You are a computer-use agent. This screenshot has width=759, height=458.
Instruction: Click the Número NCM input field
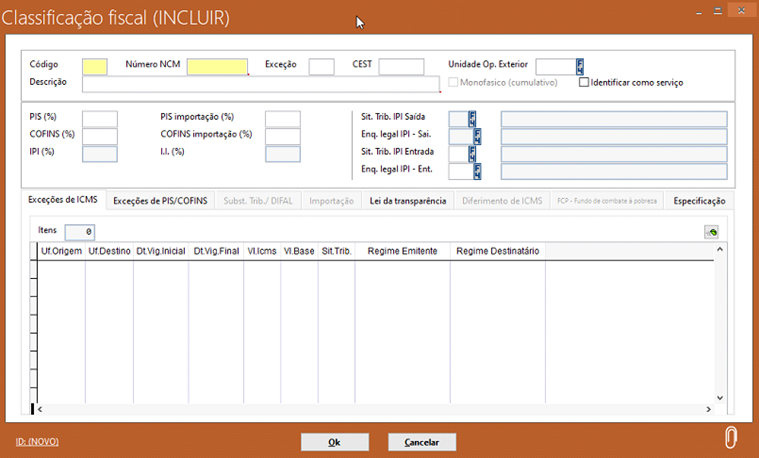point(217,66)
